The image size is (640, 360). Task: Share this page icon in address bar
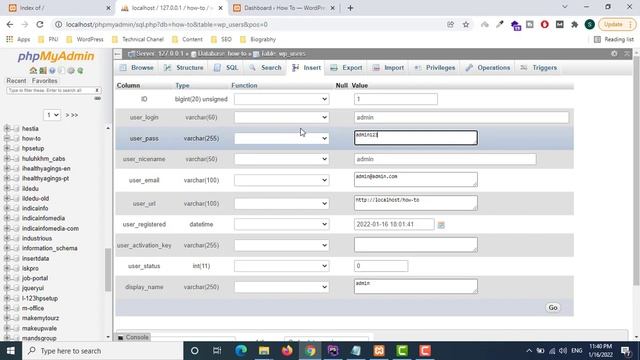(x=451, y=24)
